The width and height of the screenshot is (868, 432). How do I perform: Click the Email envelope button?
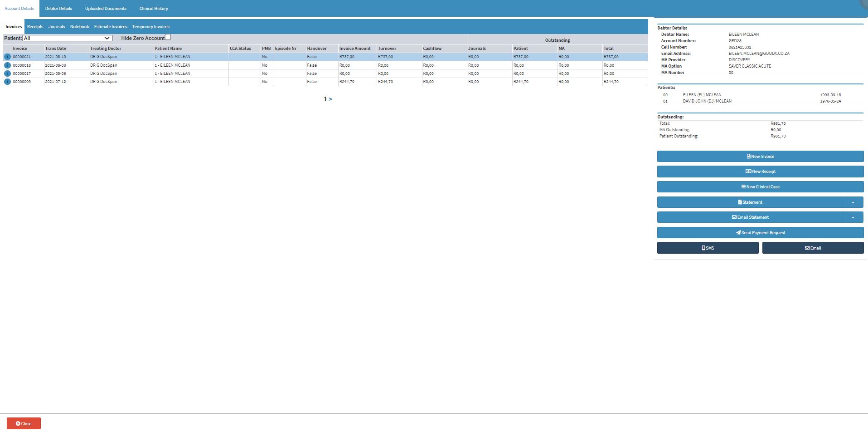click(x=813, y=248)
